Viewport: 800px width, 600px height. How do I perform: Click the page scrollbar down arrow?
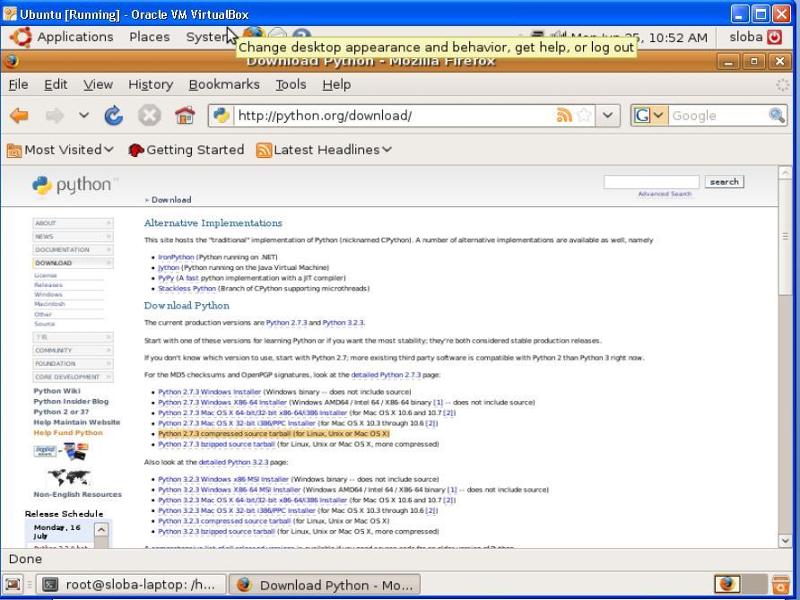coord(785,540)
